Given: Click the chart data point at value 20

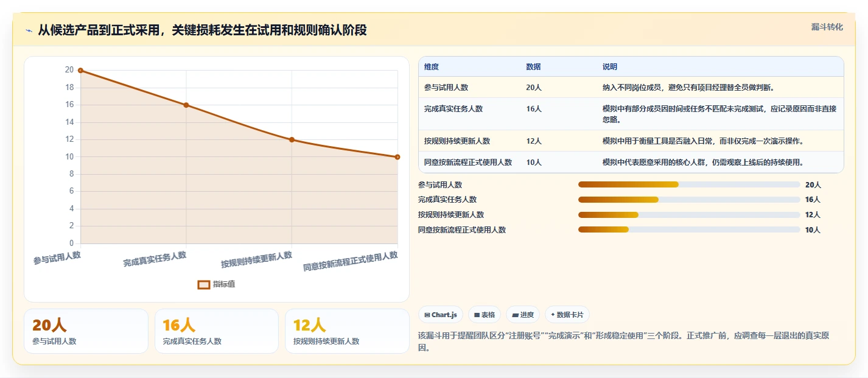Looking at the screenshot, I should 80,71.
